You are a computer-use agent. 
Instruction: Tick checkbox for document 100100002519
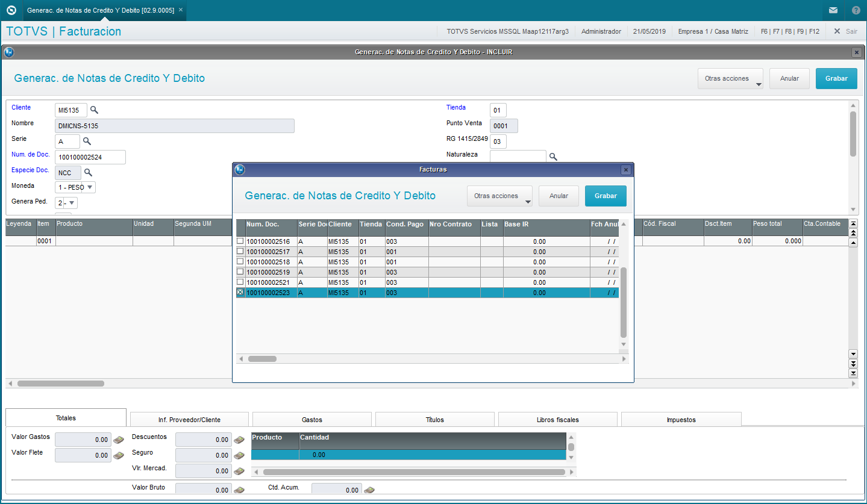pyautogui.click(x=240, y=272)
